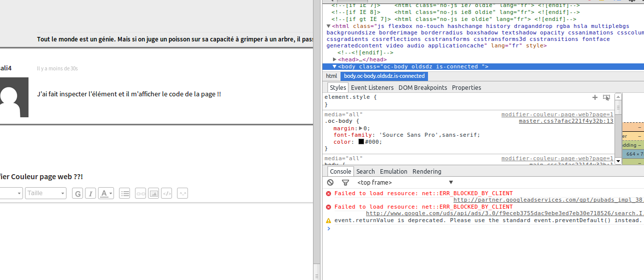Toggle italic formatting in the editor
The height and width of the screenshot is (280, 644).
[x=90, y=194]
